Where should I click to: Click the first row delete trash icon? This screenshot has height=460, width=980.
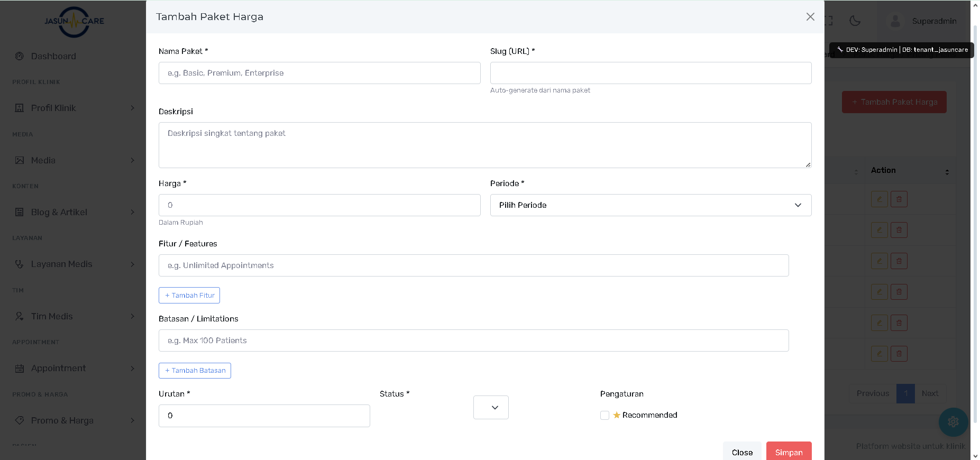(899, 199)
